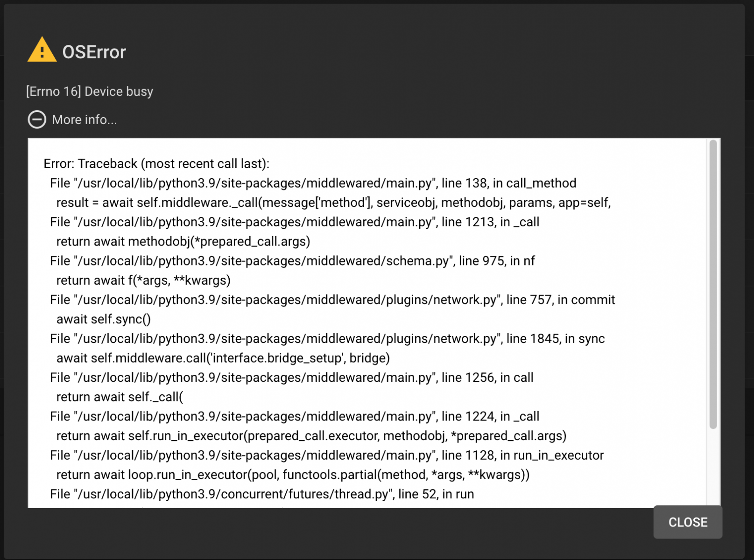Click the scrollbar track below the thumb
Viewport: 754px width, 560px height.
(x=713, y=467)
